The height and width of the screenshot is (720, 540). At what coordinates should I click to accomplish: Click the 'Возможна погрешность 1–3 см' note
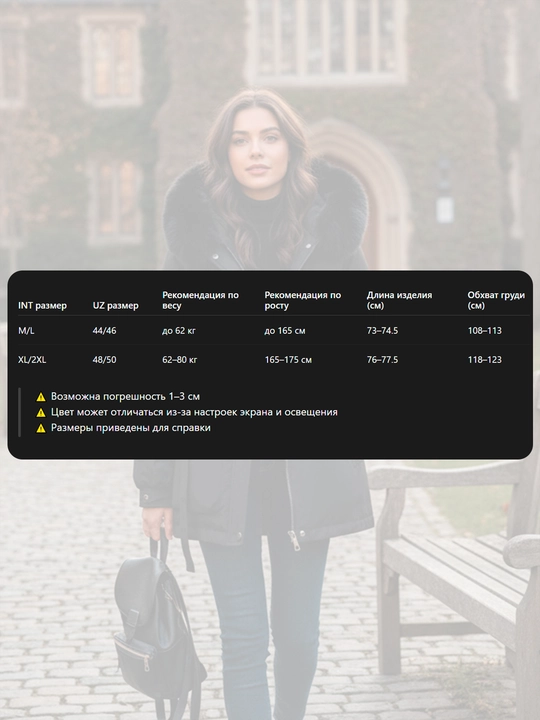point(125,396)
